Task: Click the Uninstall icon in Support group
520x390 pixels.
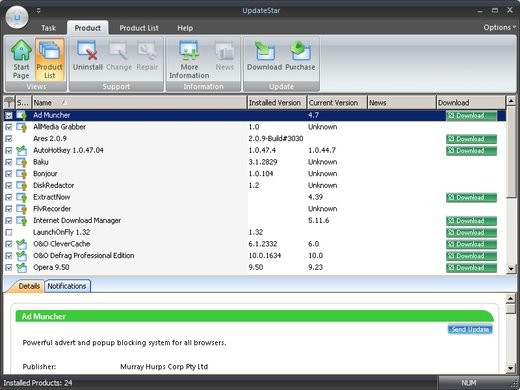Action: [x=87, y=55]
